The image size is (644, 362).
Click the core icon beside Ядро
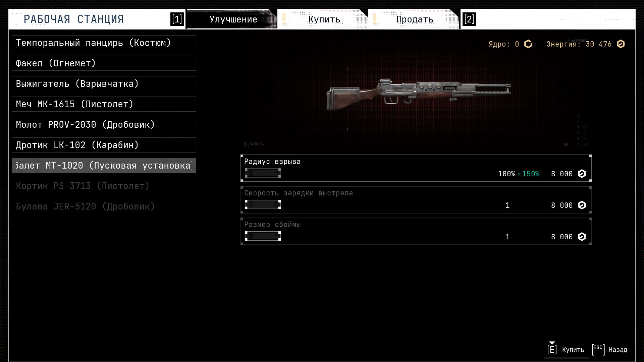click(x=528, y=44)
